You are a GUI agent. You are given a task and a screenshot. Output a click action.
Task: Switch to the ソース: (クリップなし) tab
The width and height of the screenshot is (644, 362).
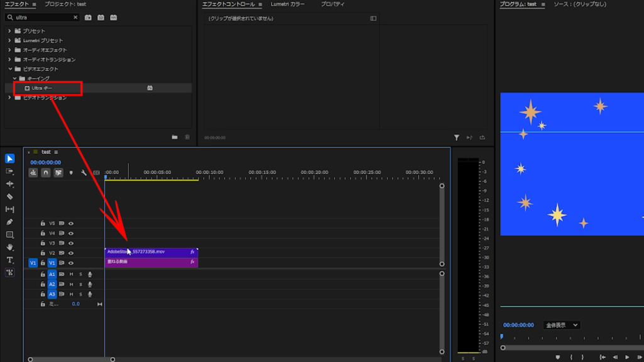[x=580, y=4]
